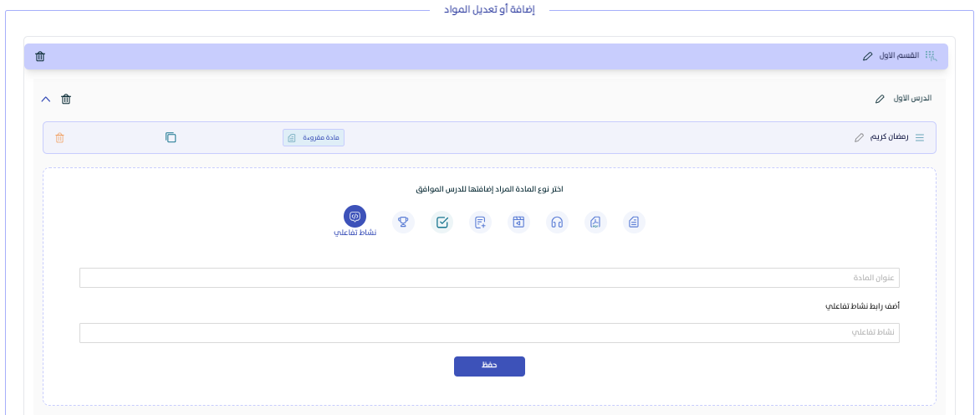Rename the الدرس الاول lesson with pencil
Image resolution: width=980 pixels, height=415 pixels.
(880, 99)
